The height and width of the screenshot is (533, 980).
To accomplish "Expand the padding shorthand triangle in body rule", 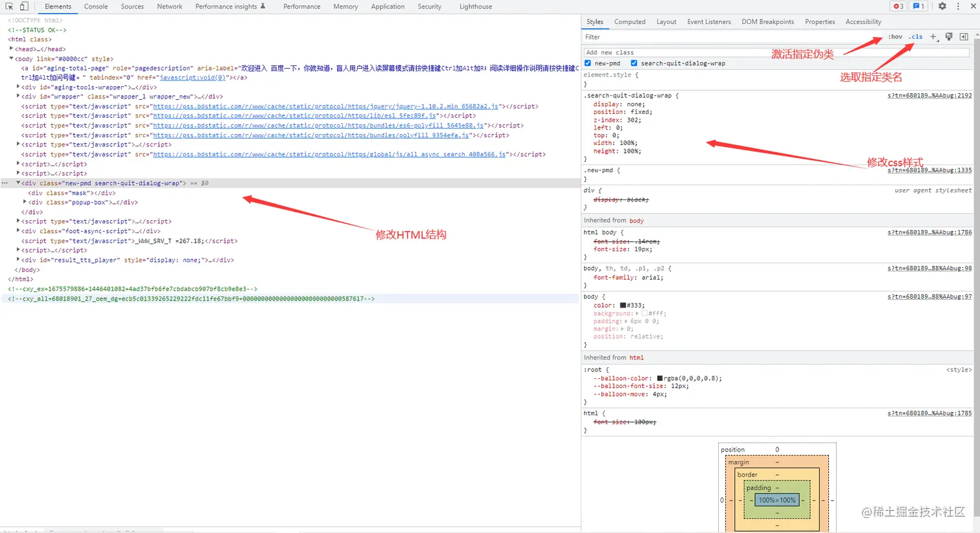I will coord(626,321).
